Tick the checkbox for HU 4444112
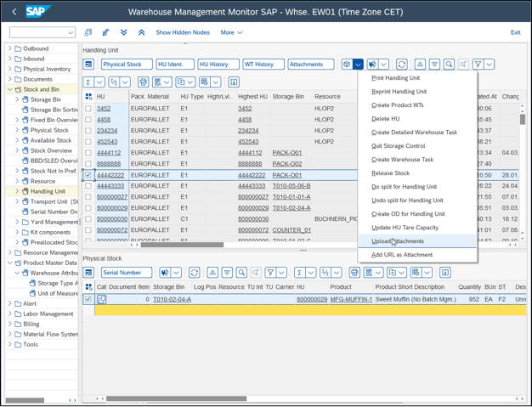Screen dimensions: 532x407 click(88, 153)
